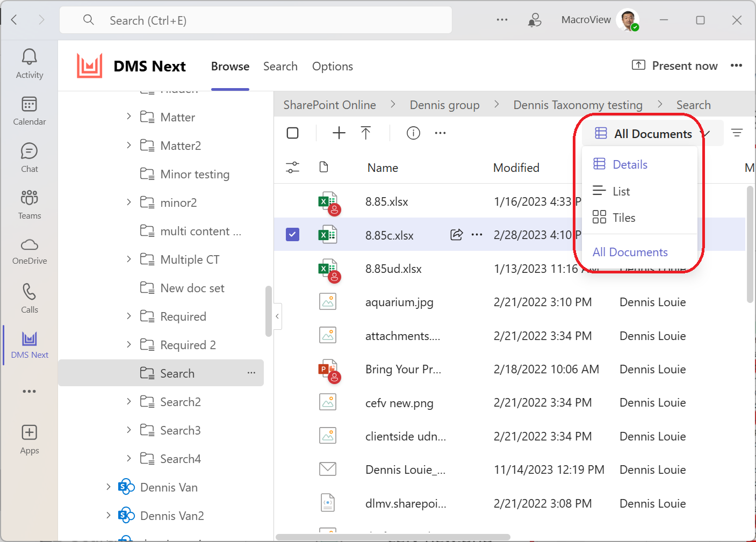Open more options ellipsis next to Present now
The image size is (756, 542).
coord(736,66)
